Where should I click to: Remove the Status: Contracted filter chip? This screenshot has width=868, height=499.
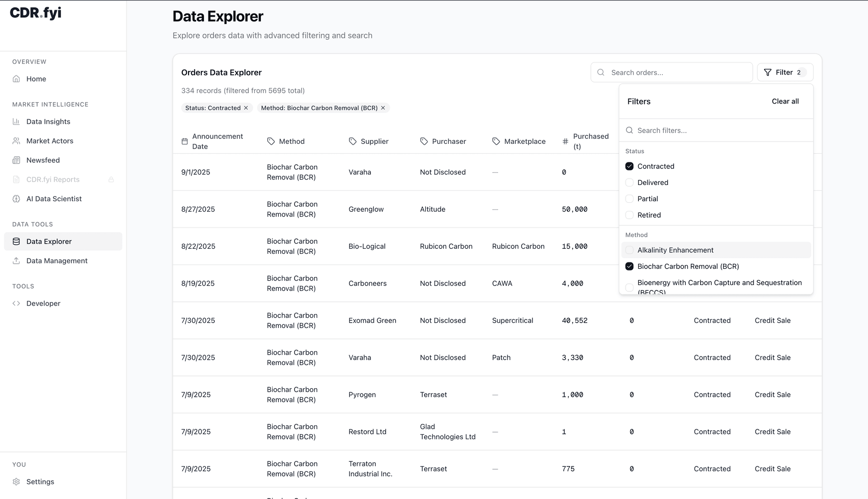(246, 108)
